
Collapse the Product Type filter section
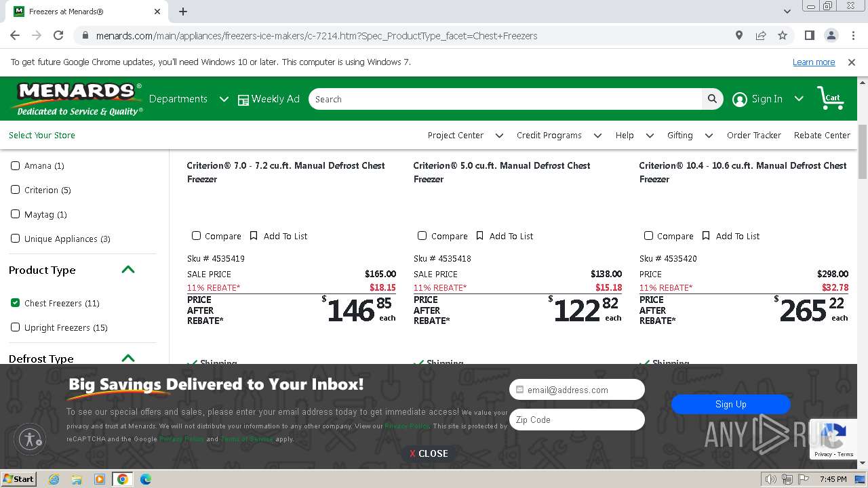tap(127, 270)
